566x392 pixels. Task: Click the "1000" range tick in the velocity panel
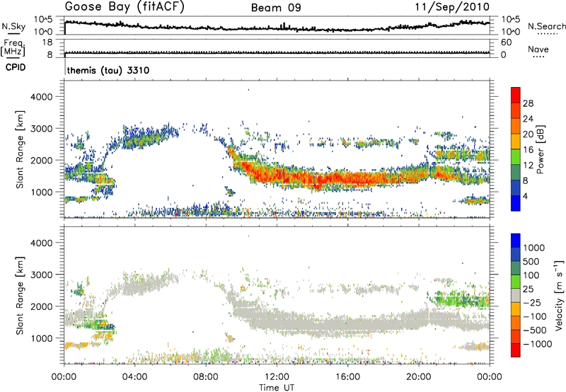(42, 338)
